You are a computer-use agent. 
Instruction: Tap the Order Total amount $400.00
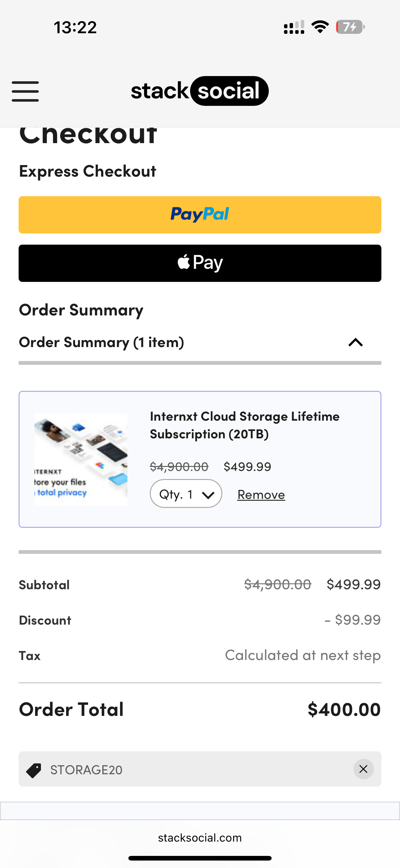[x=344, y=709]
